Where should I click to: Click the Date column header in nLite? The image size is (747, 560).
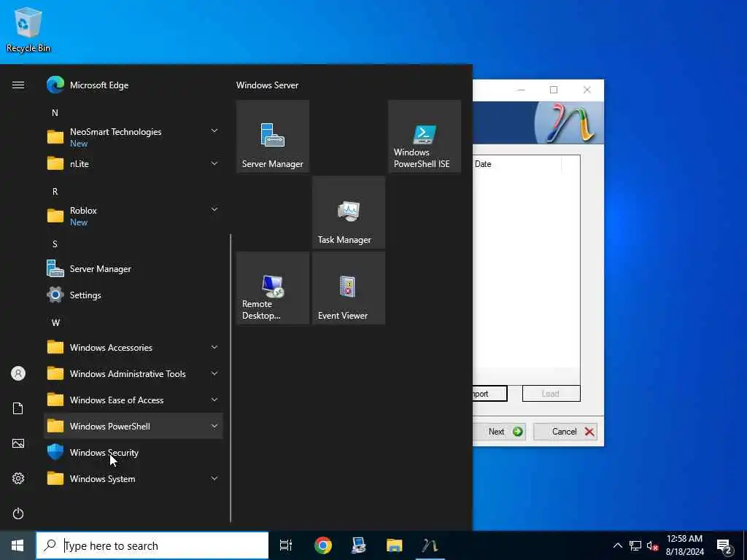pos(517,164)
